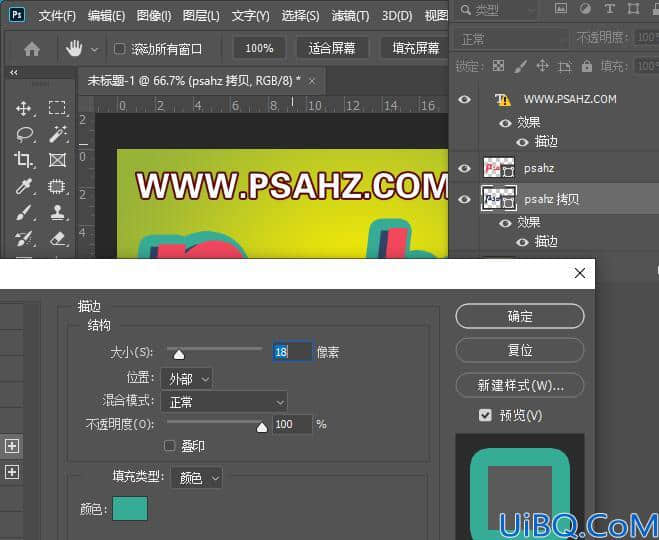Open the 滤镜(T) menu
This screenshot has height=540, width=659.
[350, 16]
